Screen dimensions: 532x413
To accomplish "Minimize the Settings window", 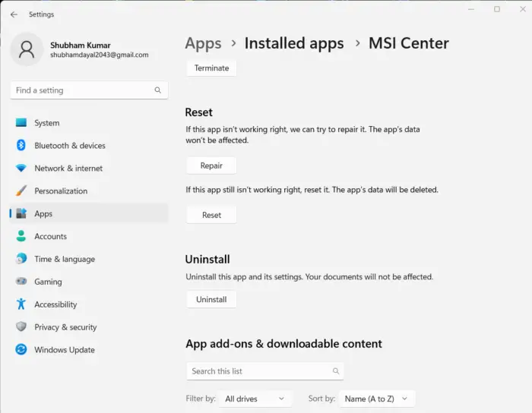I will [471, 9].
